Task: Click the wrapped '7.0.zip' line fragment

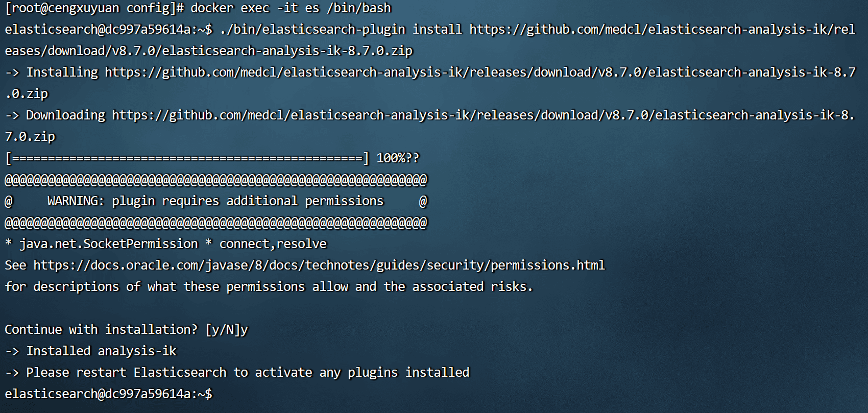Action: [x=30, y=137]
